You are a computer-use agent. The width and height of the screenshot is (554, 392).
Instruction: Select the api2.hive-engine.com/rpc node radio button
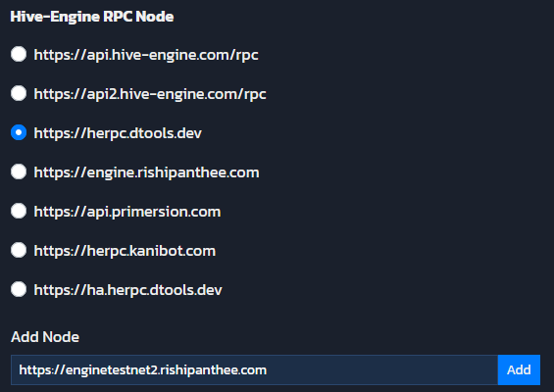coord(19,93)
